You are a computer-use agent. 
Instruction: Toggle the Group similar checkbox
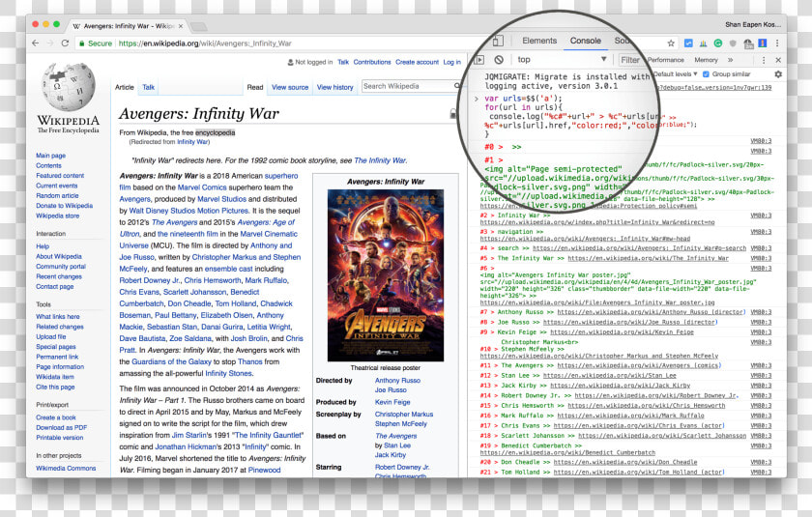click(x=706, y=74)
